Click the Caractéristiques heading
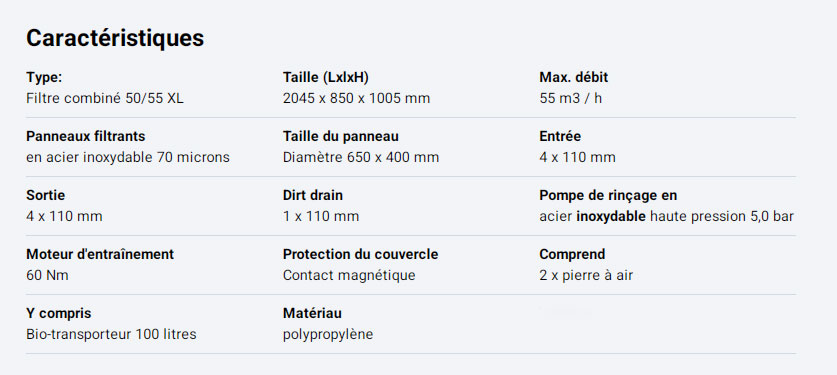The width and height of the screenshot is (837, 375). pos(115,38)
